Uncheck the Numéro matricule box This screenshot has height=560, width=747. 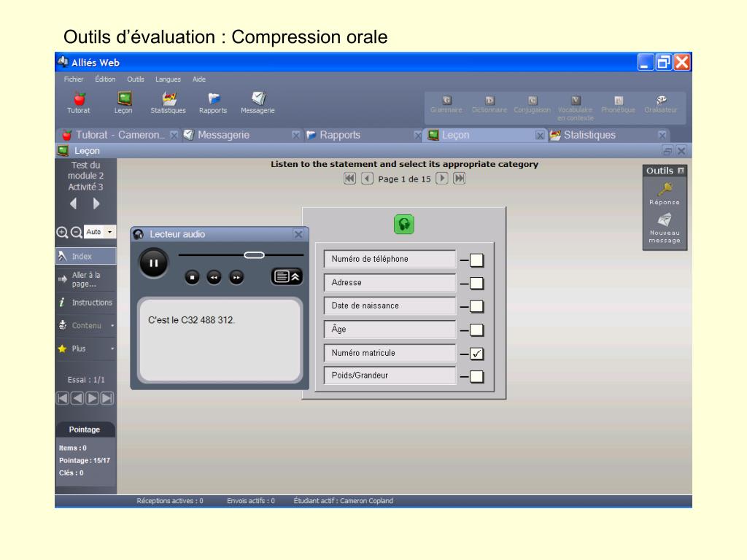tap(477, 354)
